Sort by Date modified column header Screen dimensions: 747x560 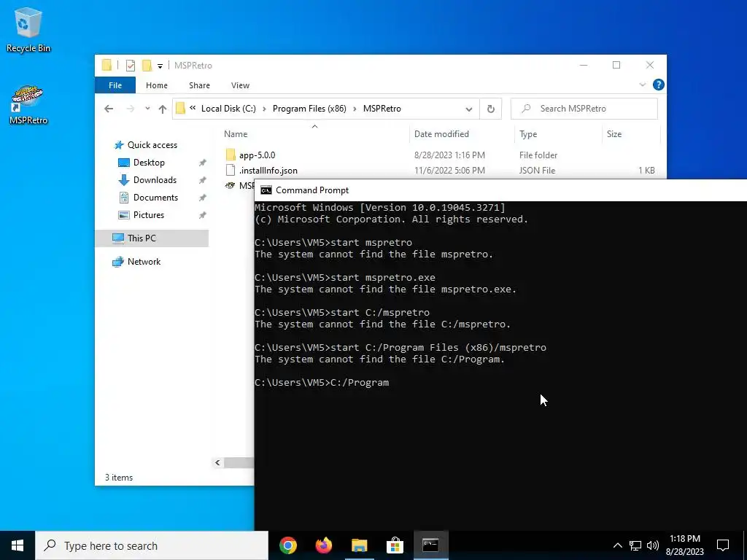[x=462, y=134]
